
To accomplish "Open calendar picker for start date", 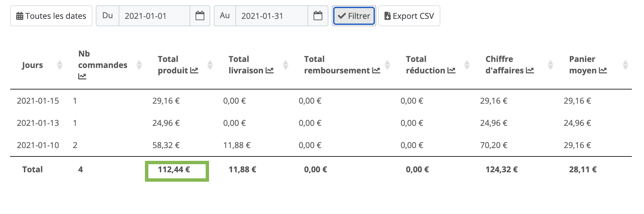I will tap(200, 16).
